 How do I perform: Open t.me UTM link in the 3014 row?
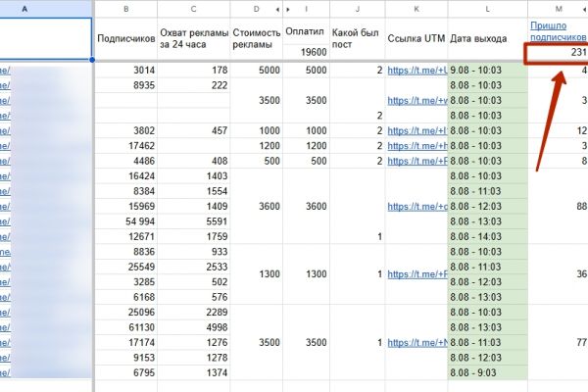click(417, 71)
